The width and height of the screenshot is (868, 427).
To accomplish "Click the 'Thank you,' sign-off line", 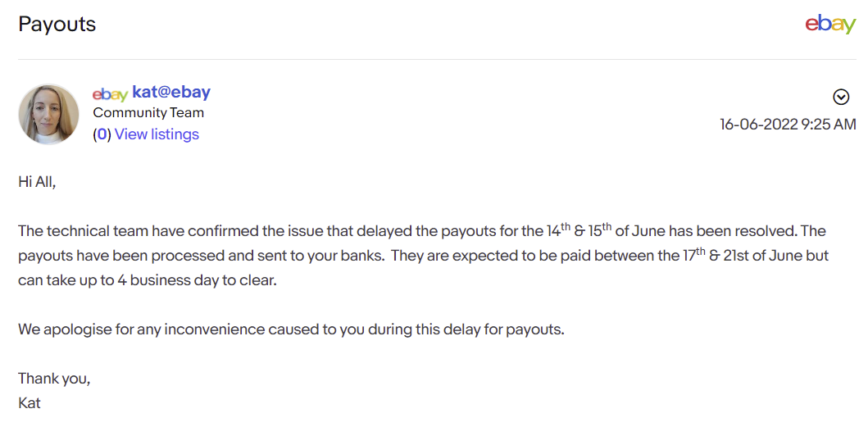I will (x=54, y=379).
